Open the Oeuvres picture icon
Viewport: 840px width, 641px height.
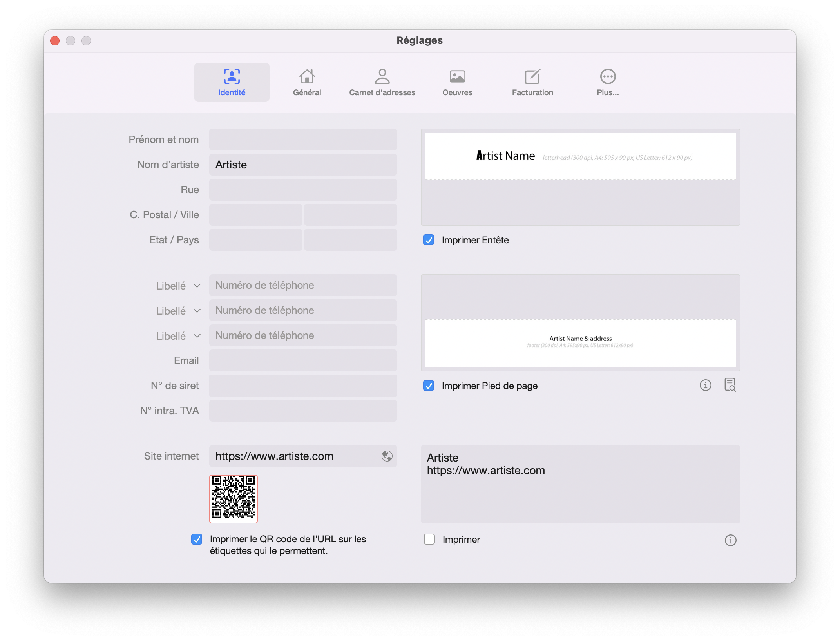[x=457, y=77]
